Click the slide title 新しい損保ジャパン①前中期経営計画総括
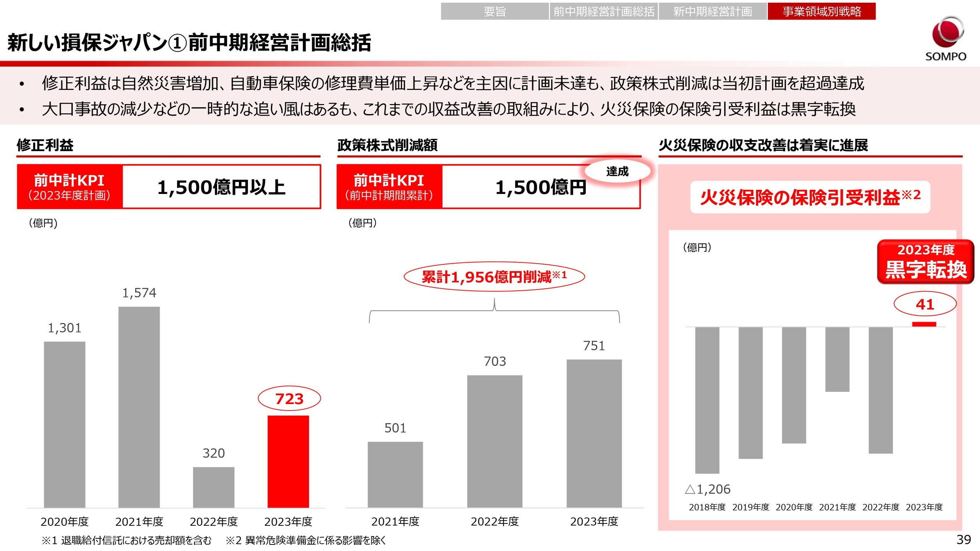Image resolution: width=980 pixels, height=551 pixels. pyautogui.click(x=189, y=42)
